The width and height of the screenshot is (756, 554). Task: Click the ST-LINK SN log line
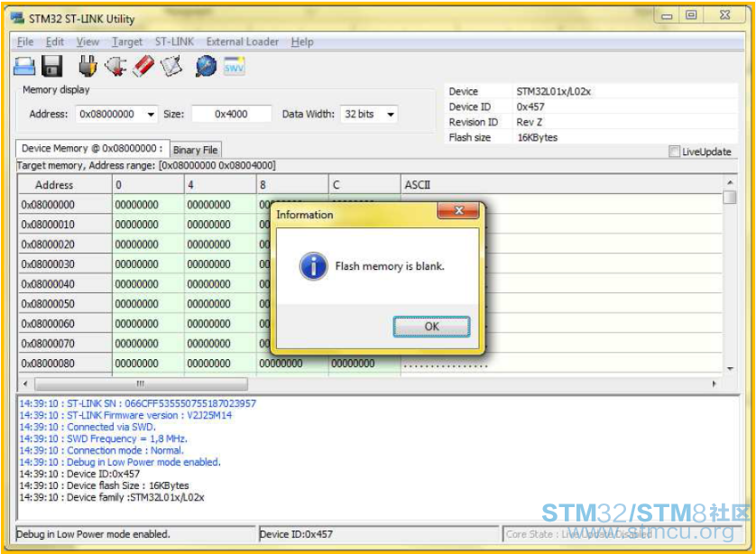[x=137, y=403]
